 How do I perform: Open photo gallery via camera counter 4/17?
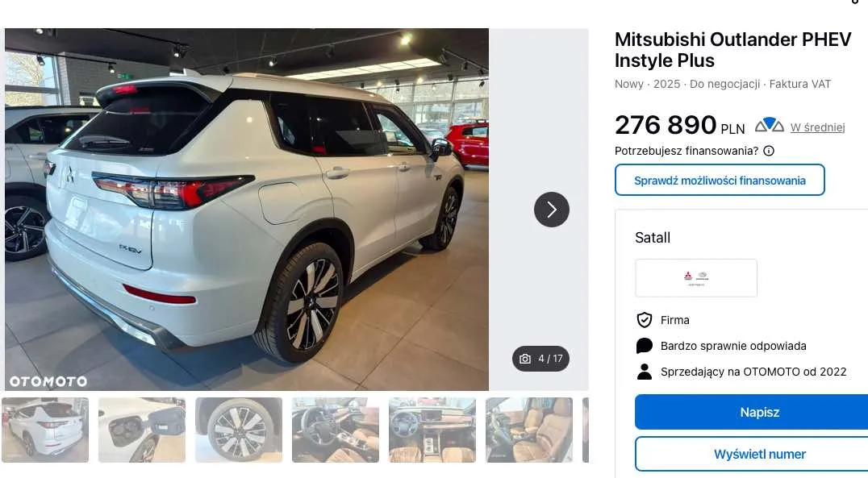pos(540,359)
